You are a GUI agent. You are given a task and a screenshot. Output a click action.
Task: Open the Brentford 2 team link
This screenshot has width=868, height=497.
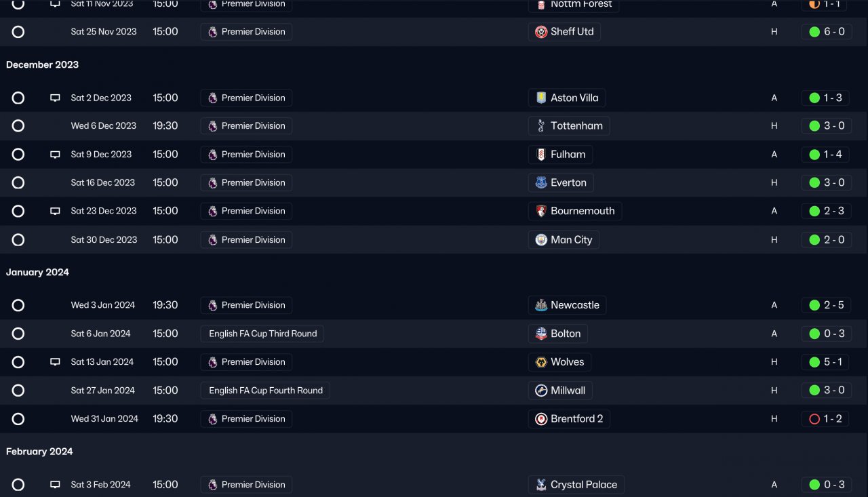tap(576, 419)
